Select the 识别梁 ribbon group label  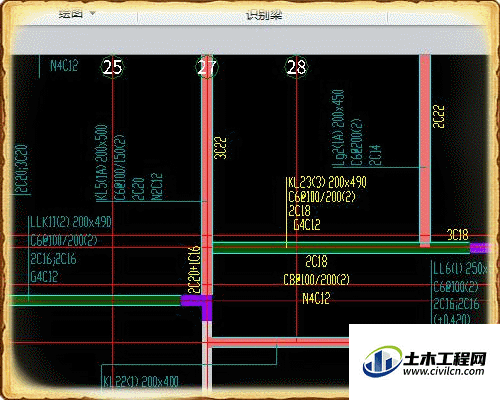click(264, 15)
